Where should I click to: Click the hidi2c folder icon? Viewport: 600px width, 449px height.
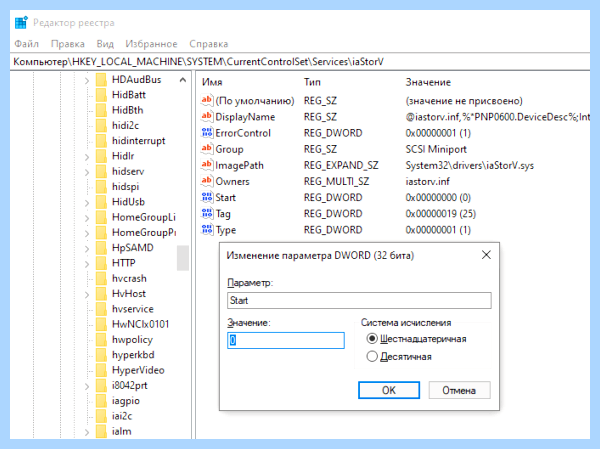(x=101, y=126)
